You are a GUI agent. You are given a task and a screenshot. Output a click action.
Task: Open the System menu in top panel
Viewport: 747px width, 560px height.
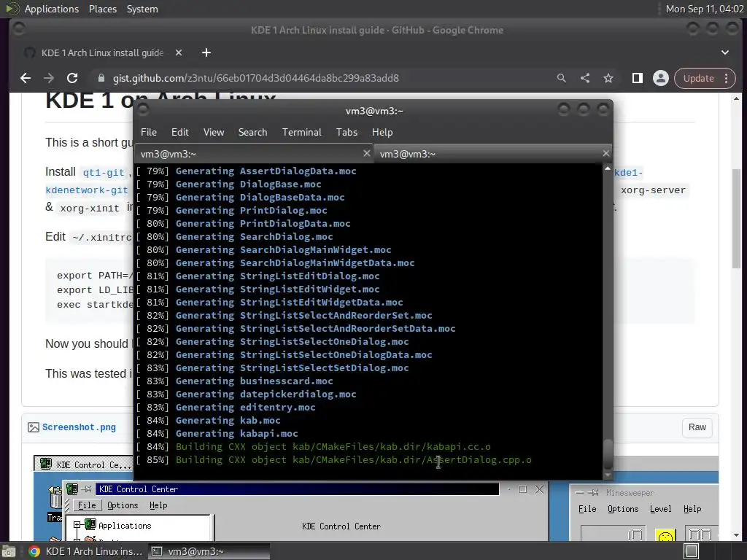(142, 9)
